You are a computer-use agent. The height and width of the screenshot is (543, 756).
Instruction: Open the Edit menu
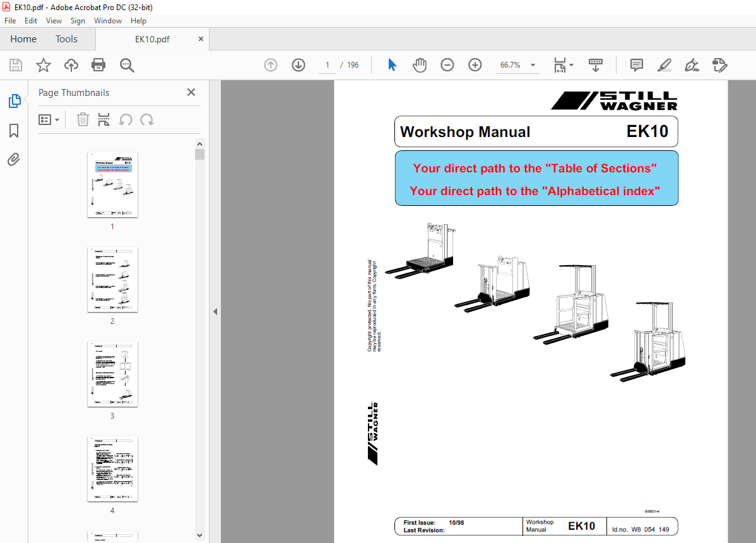(x=31, y=21)
